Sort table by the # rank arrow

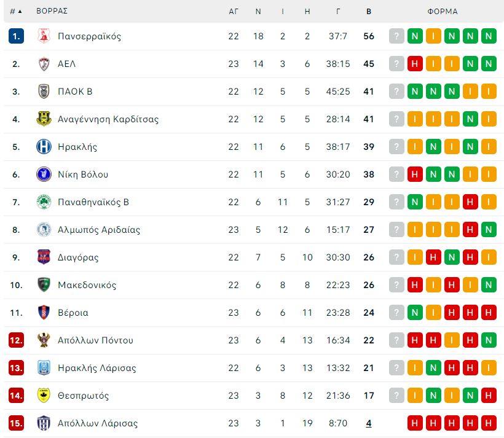[x=16, y=11]
